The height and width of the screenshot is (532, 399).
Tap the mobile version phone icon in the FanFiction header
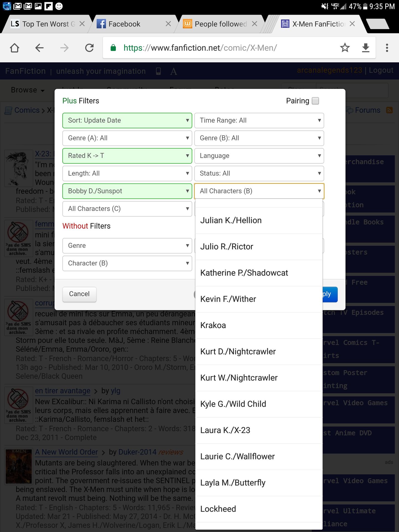[x=158, y=71]
